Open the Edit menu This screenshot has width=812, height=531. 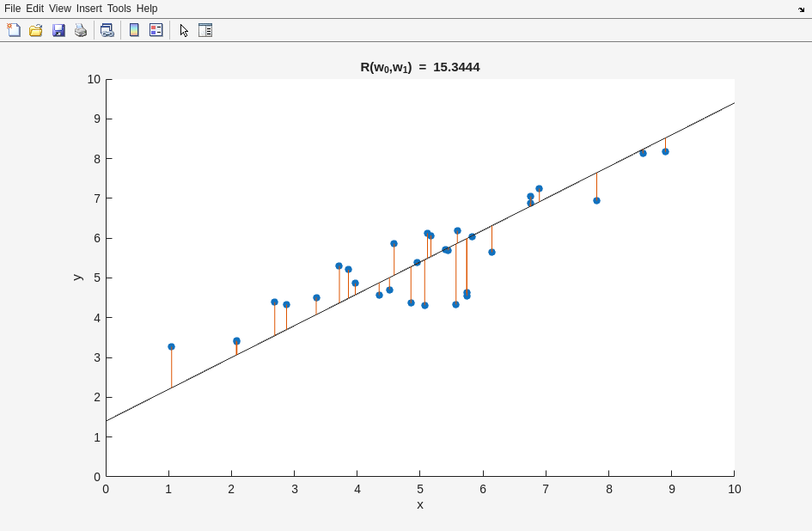34,9
